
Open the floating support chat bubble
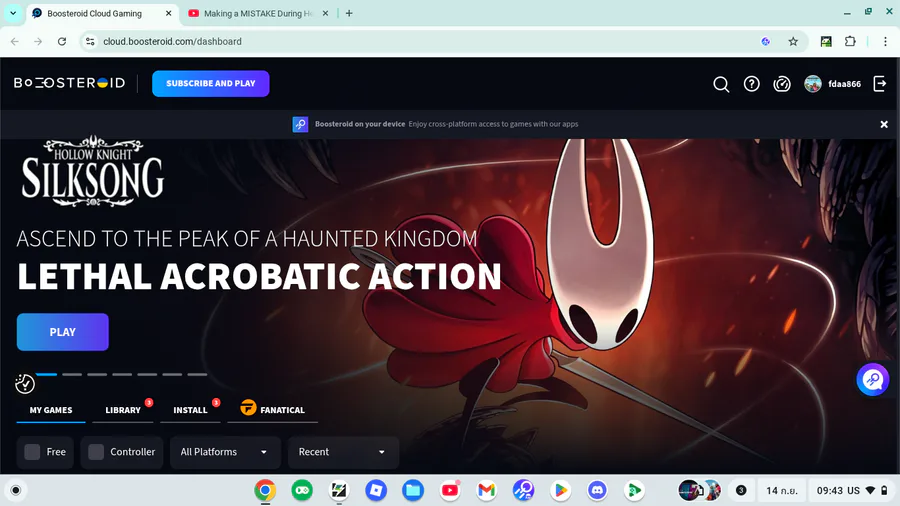[x=872, y=379]
